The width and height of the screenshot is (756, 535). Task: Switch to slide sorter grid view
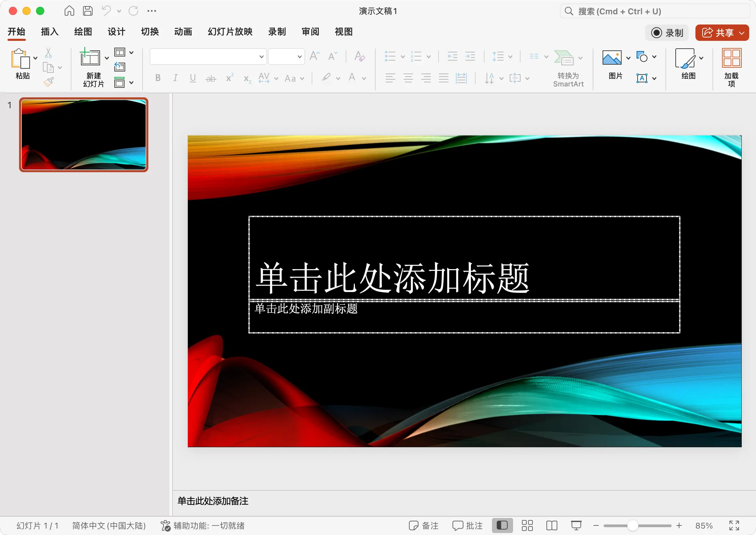527,525
